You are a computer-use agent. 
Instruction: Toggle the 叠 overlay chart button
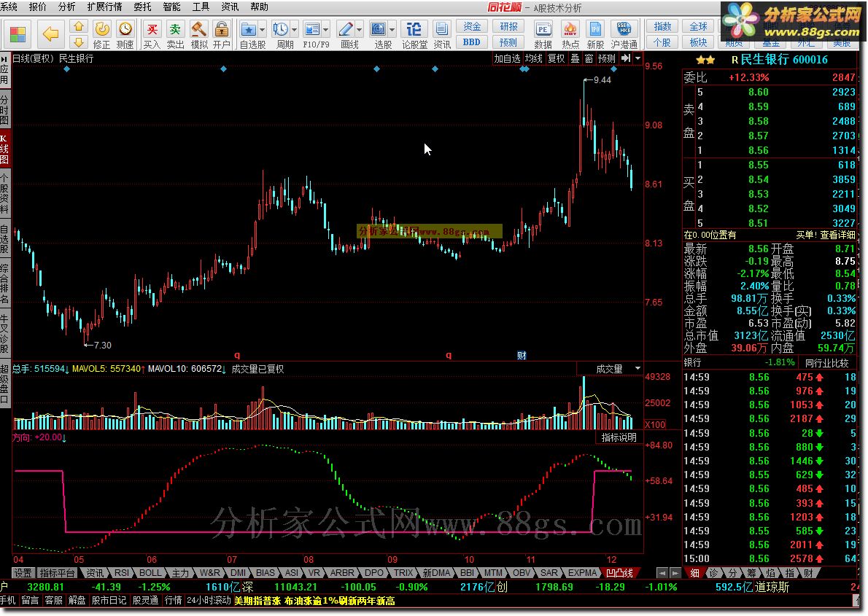click(576, 58)
